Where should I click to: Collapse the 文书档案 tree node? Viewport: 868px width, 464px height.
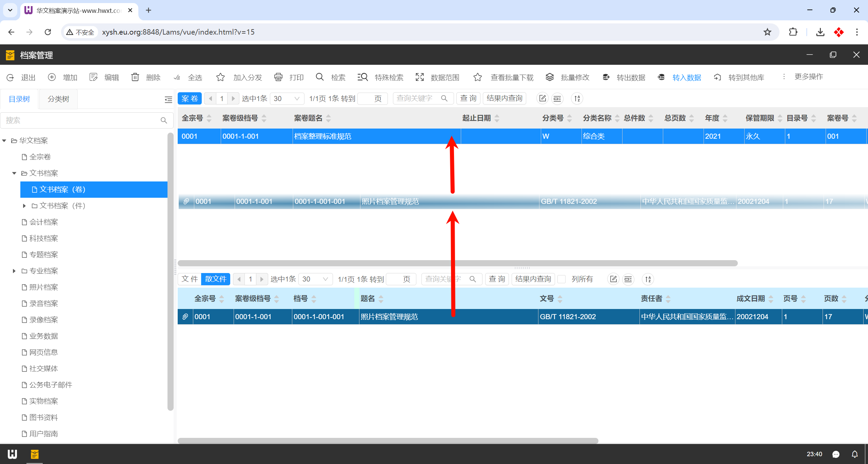tap(14, 173)
